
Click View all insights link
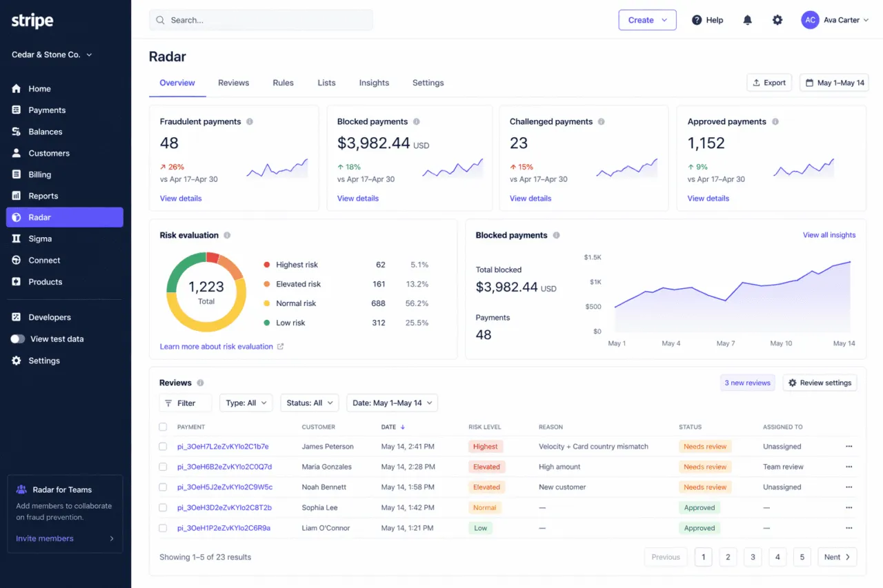829,235
